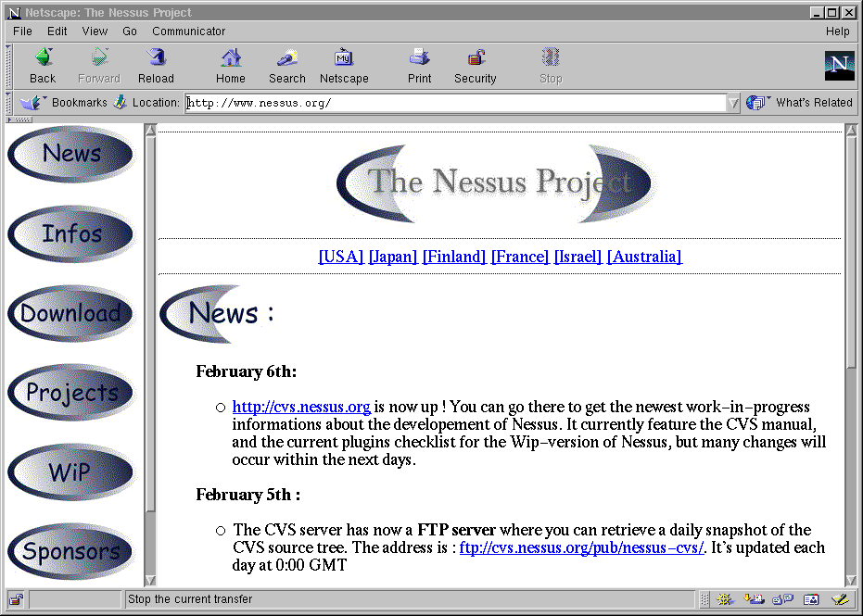The width and height of the screenshot is (863, 616).
Task: Follow the cvs.nessus.org link
Action: tap(301, 407)
